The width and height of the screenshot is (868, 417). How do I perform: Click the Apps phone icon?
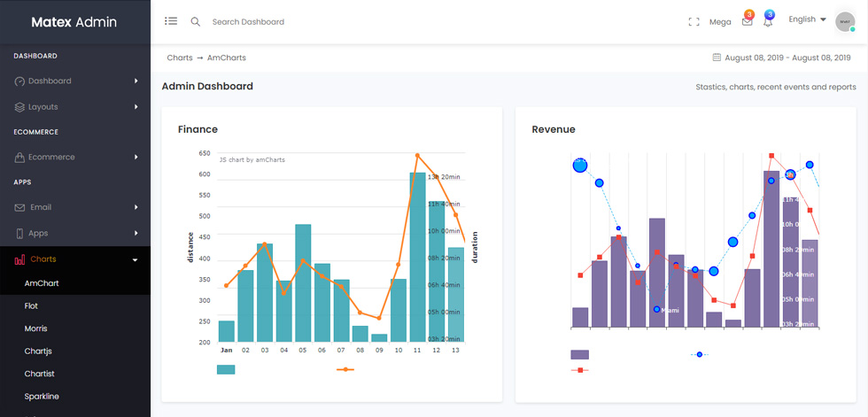pos(19,234)
